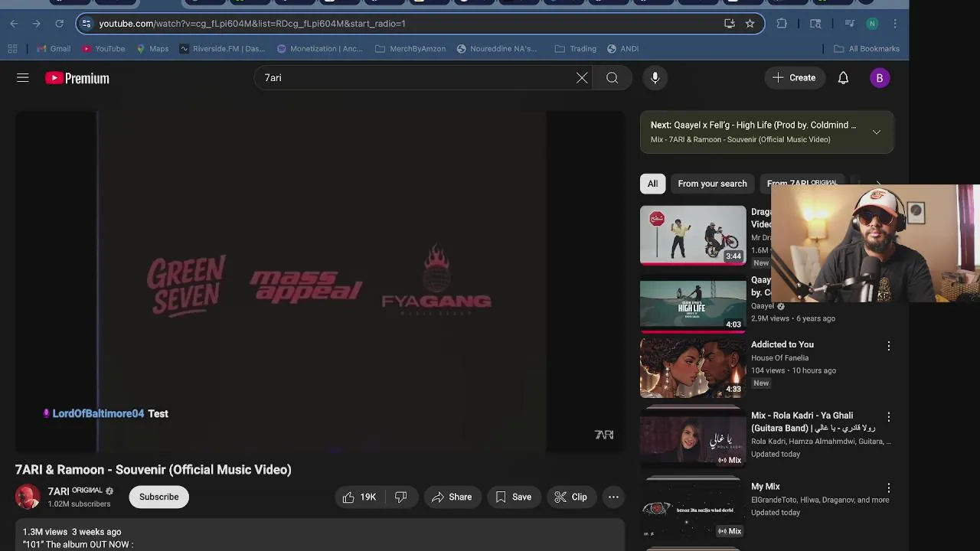Open the apps grid in the bookmarks bar
This screenshot has width=980, height=551.
coord(12,49)
